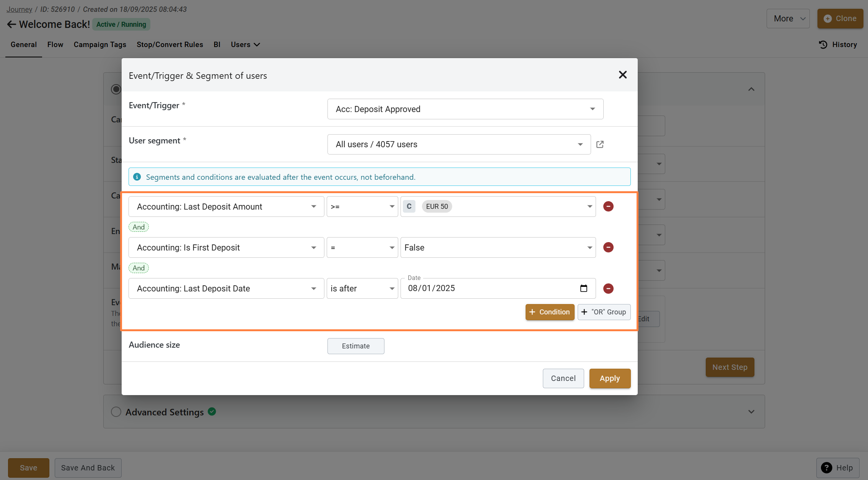Toggle the second And operator badge

pos(138,268)
